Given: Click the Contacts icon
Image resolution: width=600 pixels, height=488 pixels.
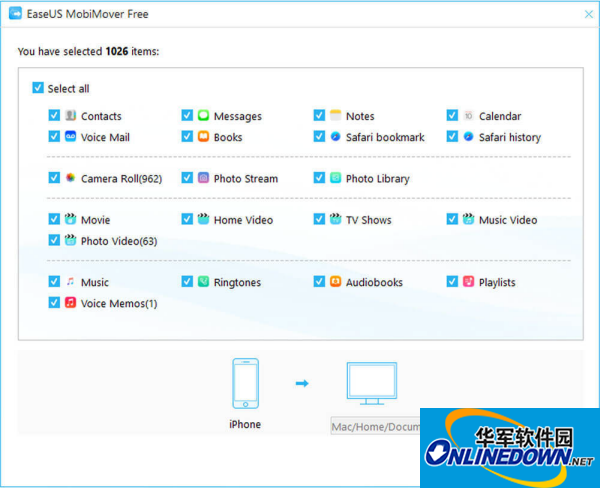Looking at the screenshot, I should tap(70, 115).
